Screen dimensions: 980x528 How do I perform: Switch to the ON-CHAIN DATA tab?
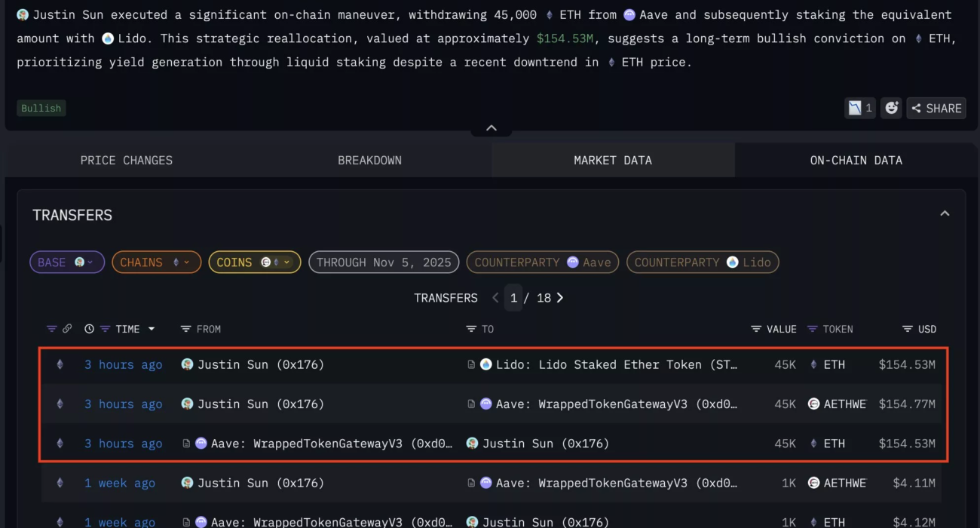click(x=856, y=160)
